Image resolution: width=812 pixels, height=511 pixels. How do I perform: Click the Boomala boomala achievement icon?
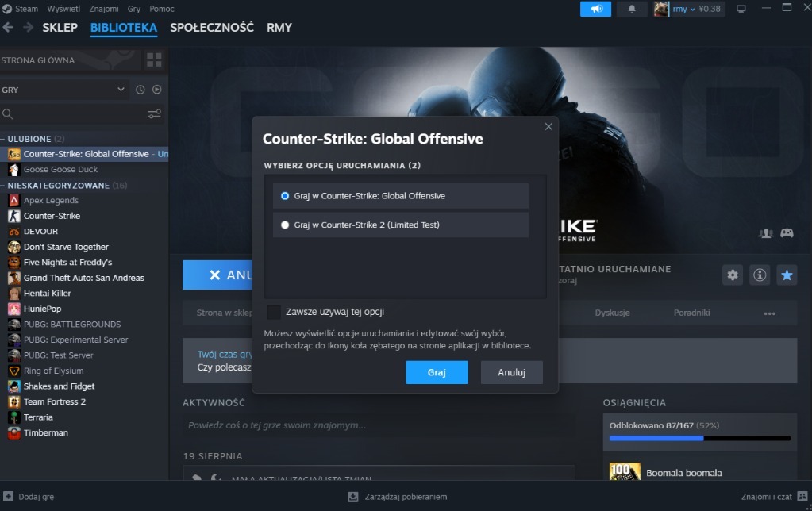click(625, 471)
